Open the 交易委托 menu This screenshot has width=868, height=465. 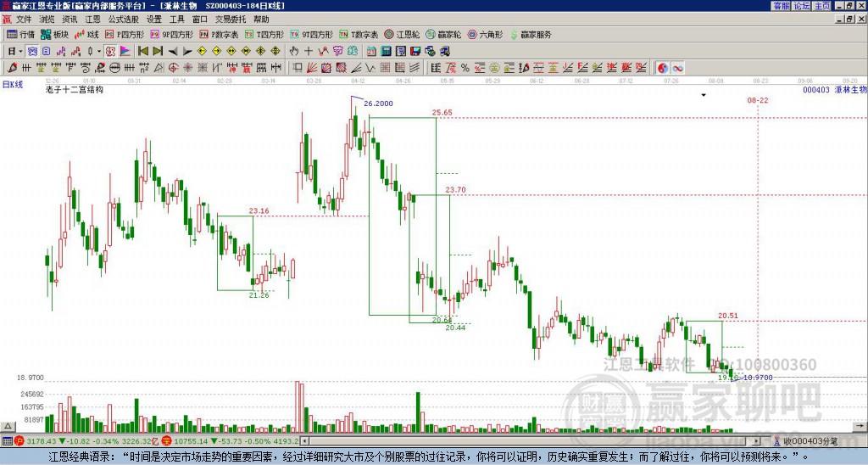231,20
